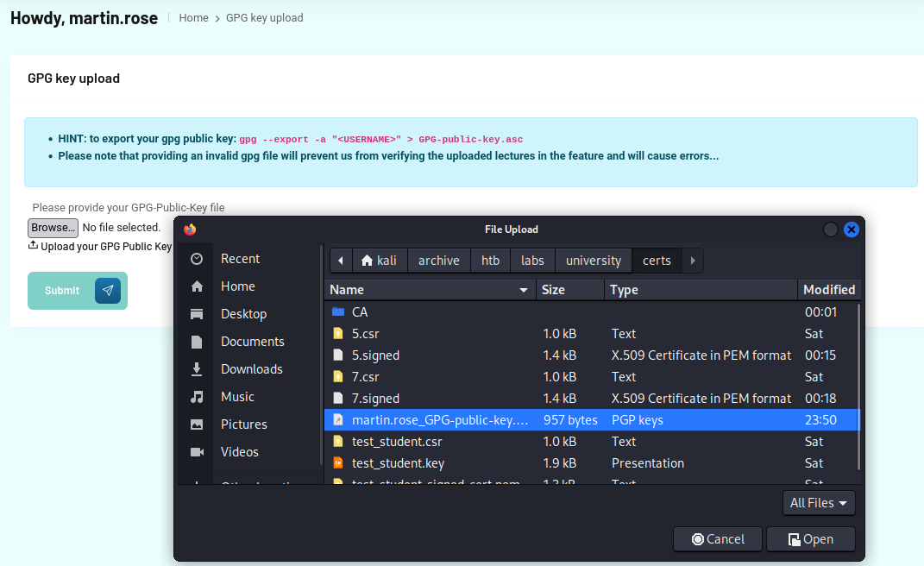924x566 pixels.
Task: Click the PGP key icon of martin.rose file
Action: point(338,420)
